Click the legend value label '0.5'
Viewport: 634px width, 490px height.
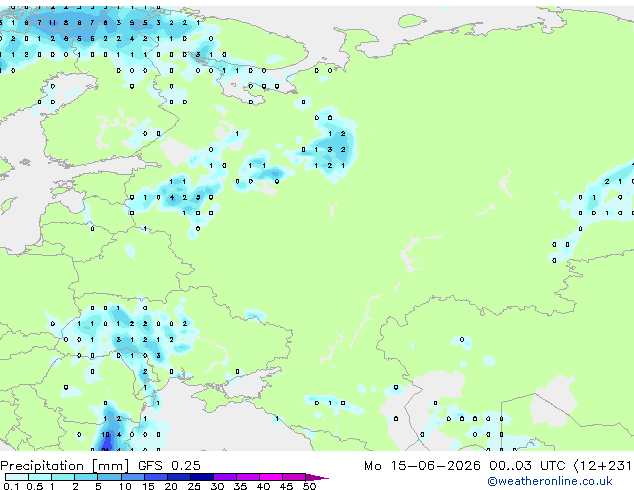(34, 486)
